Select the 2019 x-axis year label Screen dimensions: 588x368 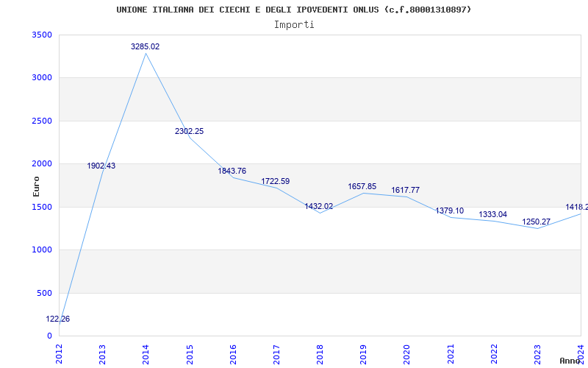(x=363, y=354)
